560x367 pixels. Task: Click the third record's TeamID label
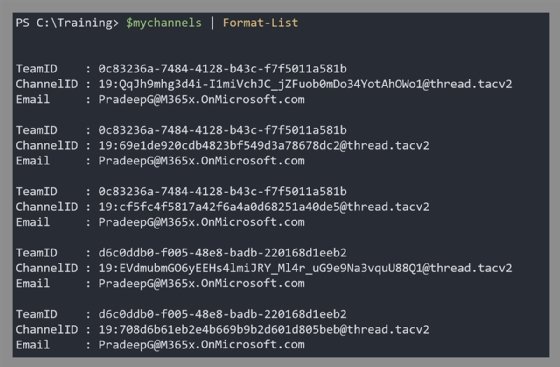pyautogui.click(x=36, y=191)
